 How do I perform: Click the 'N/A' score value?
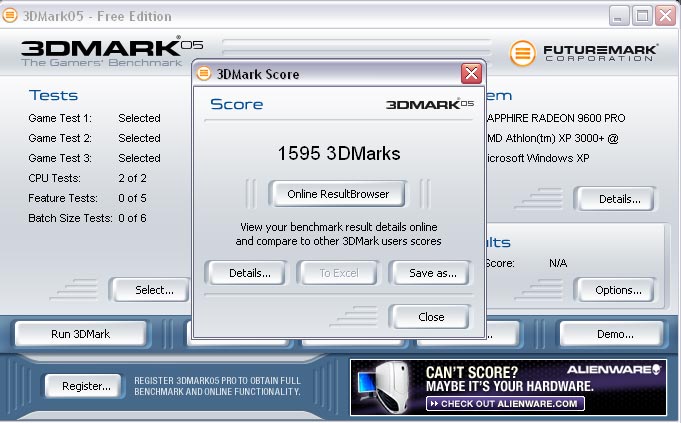click(558, 263)
